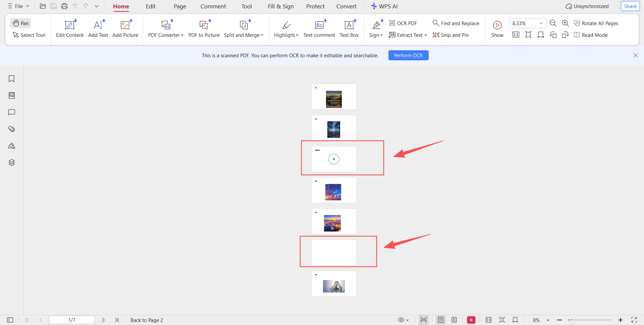644x325 pixels.
Task: Open the Attachments panel via paperclip icon
Action: click(x=12, y=129)
